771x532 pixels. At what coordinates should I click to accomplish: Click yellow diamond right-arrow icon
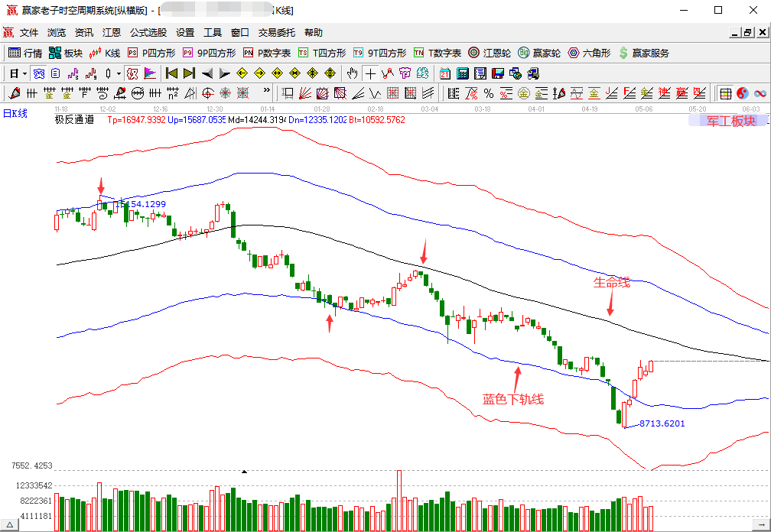click(x=259, y=73)
